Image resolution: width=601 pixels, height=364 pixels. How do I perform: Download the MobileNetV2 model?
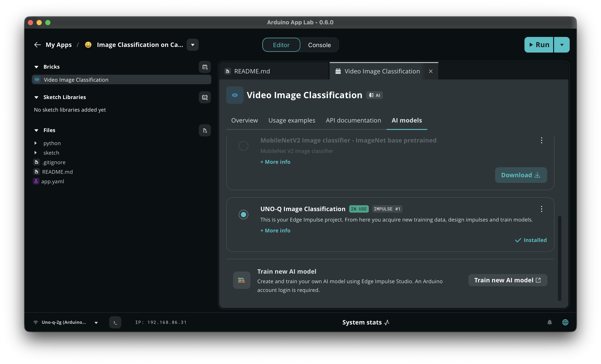pos(521,175)
